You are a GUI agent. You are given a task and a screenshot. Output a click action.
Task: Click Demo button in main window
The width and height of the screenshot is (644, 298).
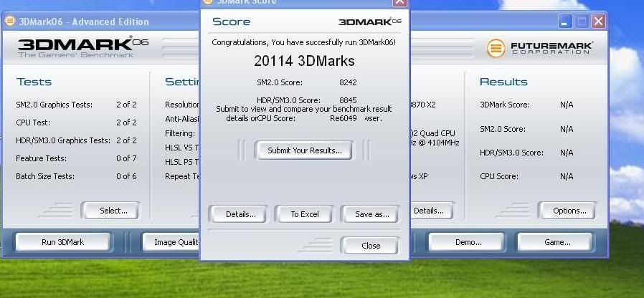[467, 242]
